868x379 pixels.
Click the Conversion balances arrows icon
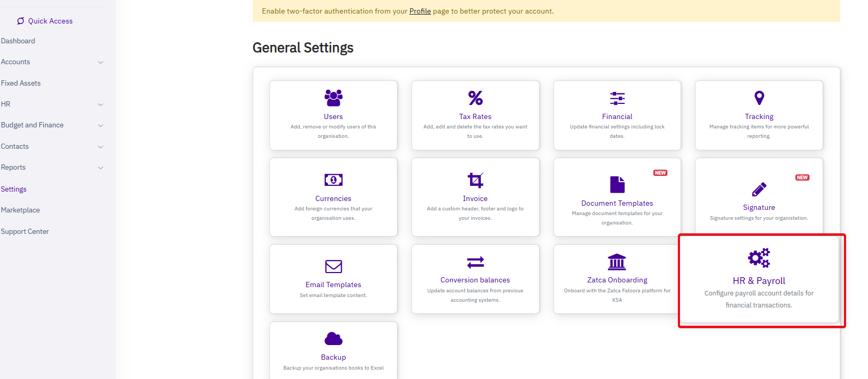[475, 262]
